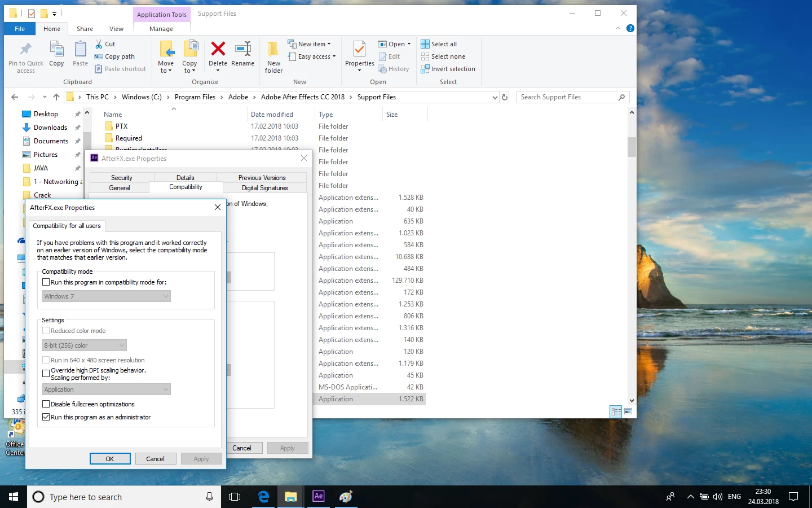The image size is (812, 508).
Task: Click the volume tray icon
Action: tap(718, 497)
